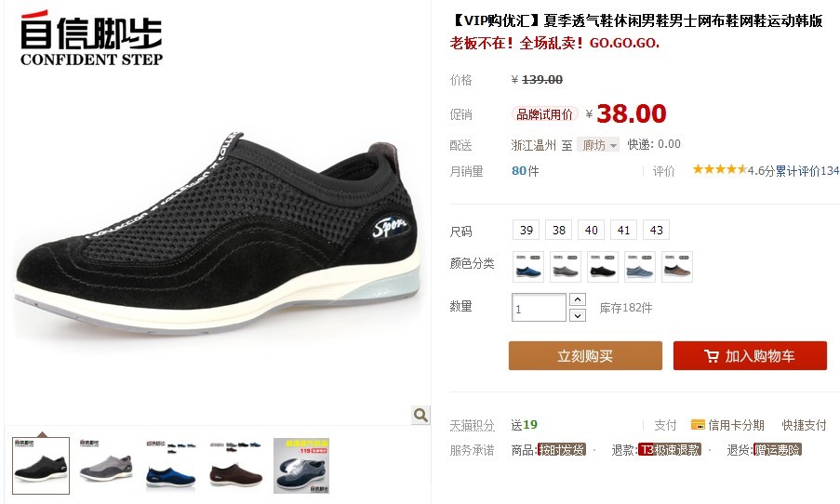Screen dimensions: 840x504
Task: Choose size 43 option
Action: 656,230
